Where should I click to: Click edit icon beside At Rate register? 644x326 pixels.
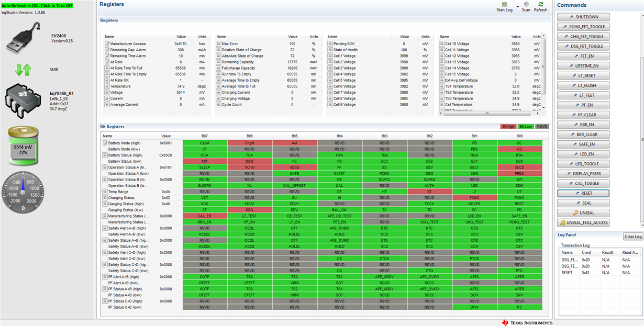107,62
